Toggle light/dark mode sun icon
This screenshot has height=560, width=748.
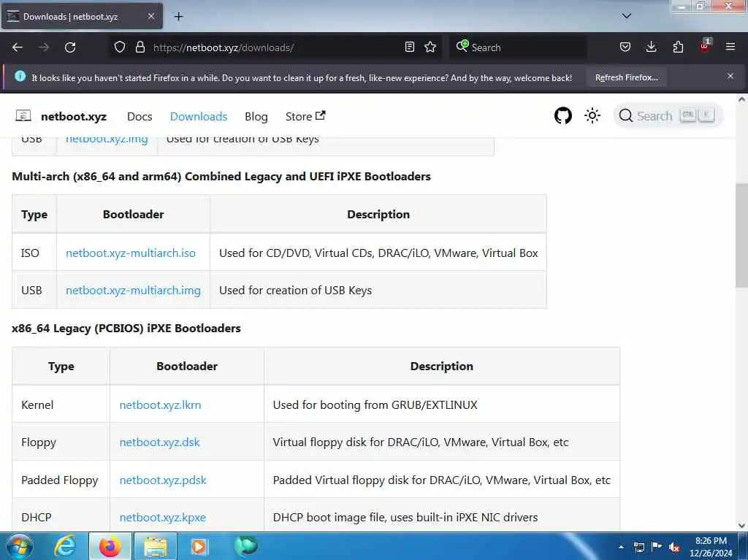point(592,115)
